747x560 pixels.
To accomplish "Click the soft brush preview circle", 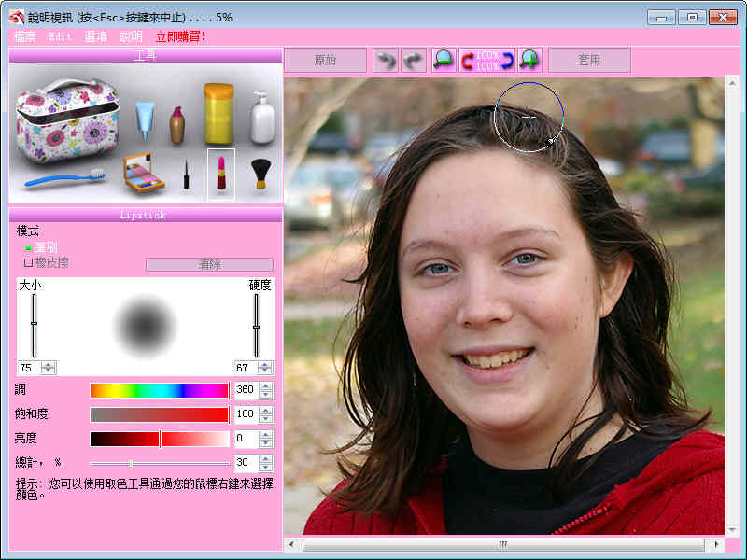I will pos(145,326).
